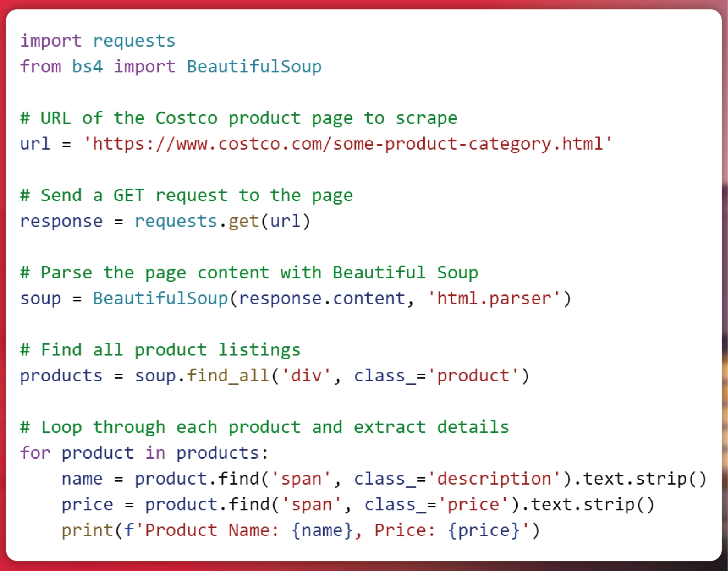Click the Costco URL string

(348, 144)
